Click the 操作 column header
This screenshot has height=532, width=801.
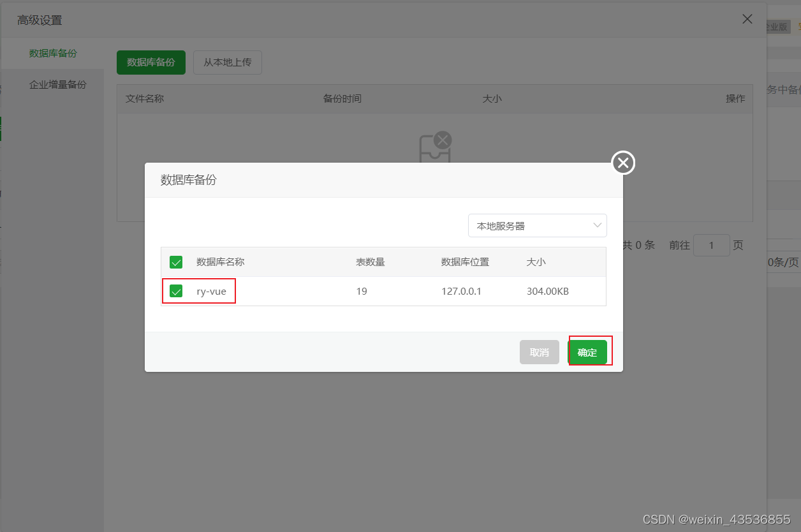pyautogui.click(x=735, y=99)
